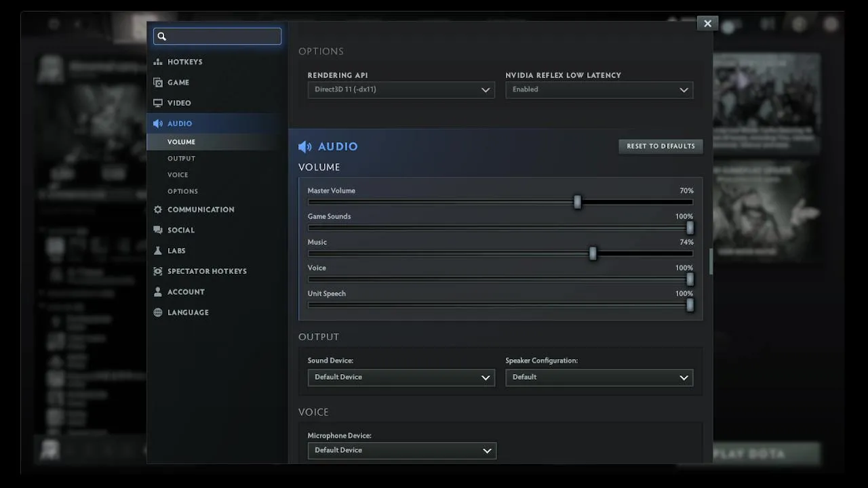Click the Voice volume slider handle
868x488 pixels.
690,279
